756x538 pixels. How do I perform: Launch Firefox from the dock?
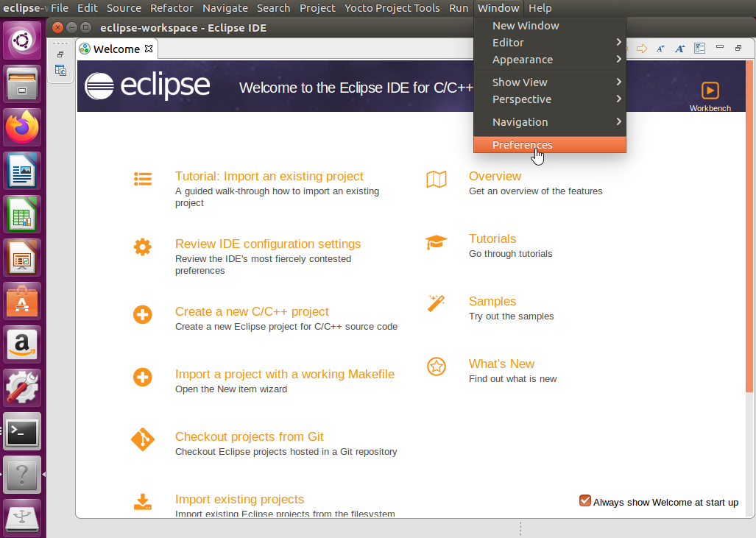click(22, 127)
